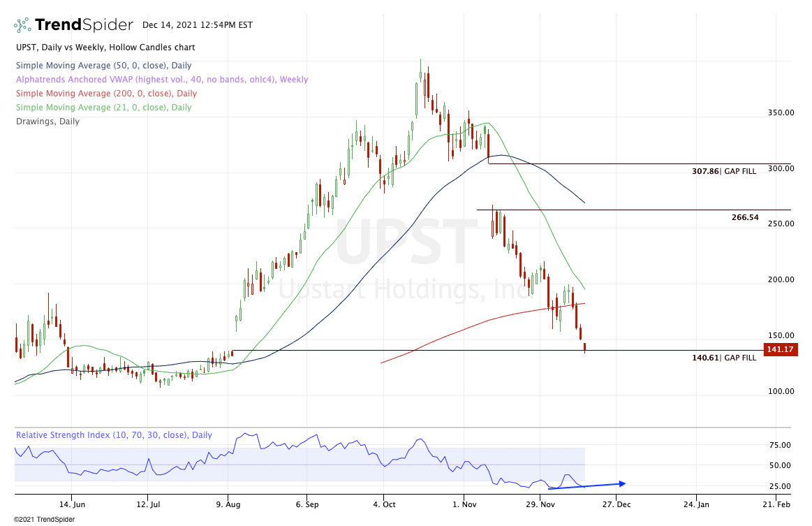The width and height of the screenshot is (812, 526).
Task: Click the 200.00 price axis label
Action: [781, 280]
